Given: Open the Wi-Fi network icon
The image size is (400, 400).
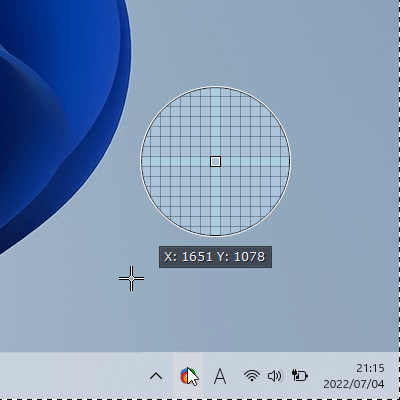Looking at the screenshot, I should [252, 376].
